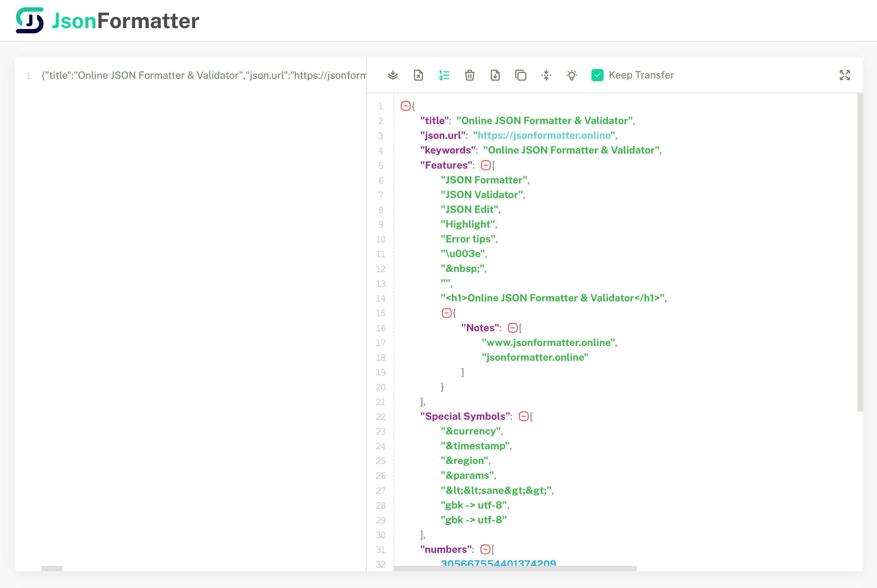Screen dimensions: 877x588
Task: Click the collapse-all arrows icon
Action: 547,75
